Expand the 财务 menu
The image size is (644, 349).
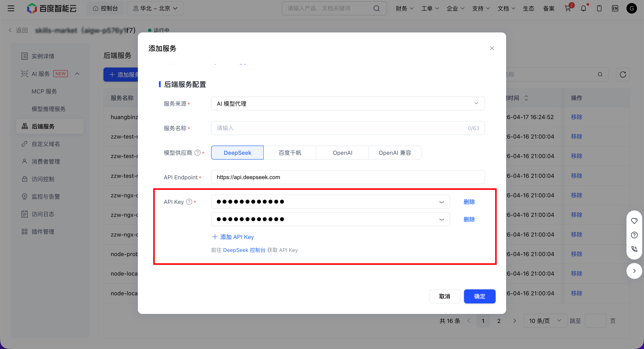coord(404,9)
